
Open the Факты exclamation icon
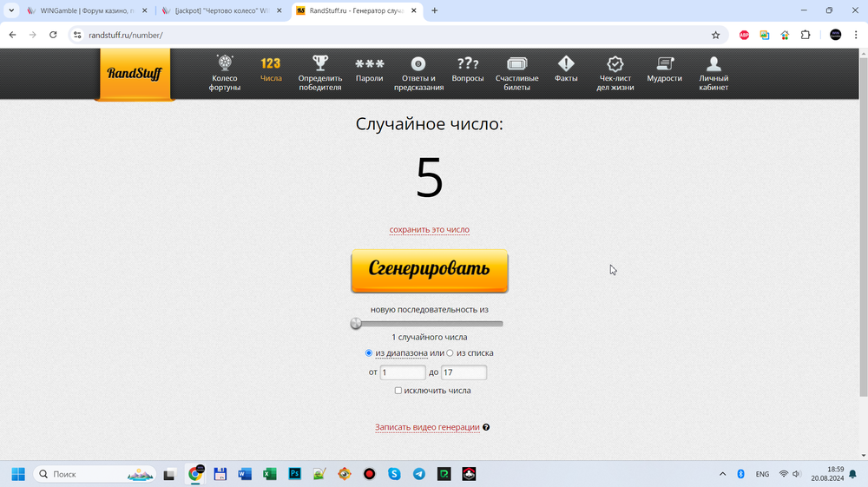[x=566, y=63]
